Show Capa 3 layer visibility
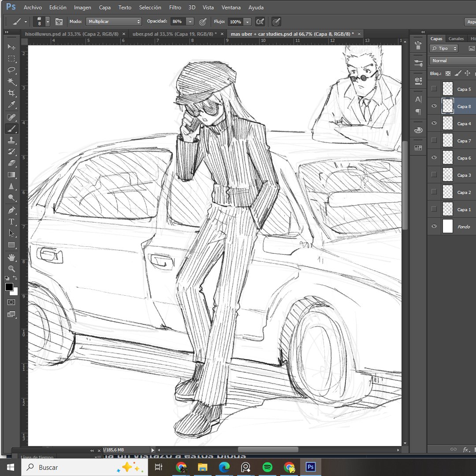This screenshot has width=476, height=476. pos(434,175)
